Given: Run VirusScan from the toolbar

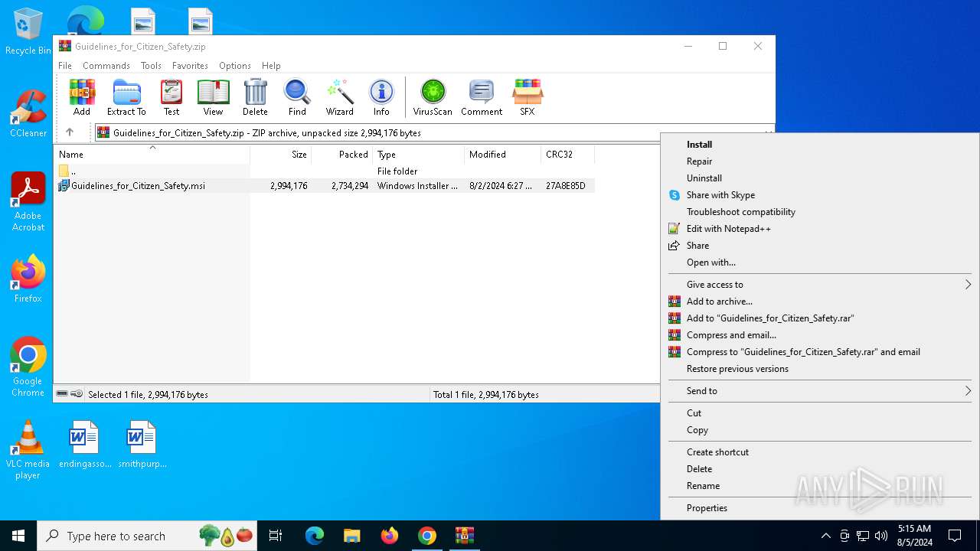Looking at the screenshot, I should [x=433, y=98].
